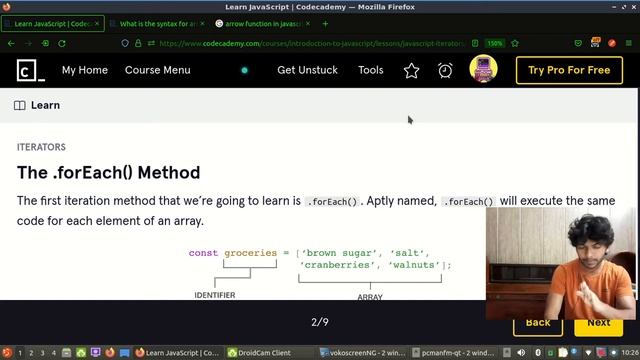This screenshot has height=360, width=640.
Task: Open the system start menu icon in taskbar
Action: [7, 353]
